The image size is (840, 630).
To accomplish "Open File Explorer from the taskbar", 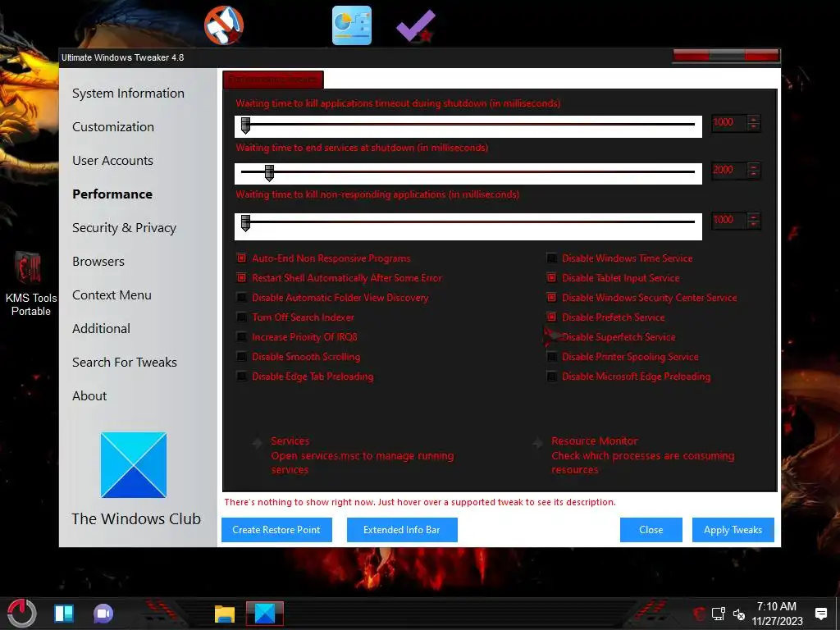I will point(225,614).
